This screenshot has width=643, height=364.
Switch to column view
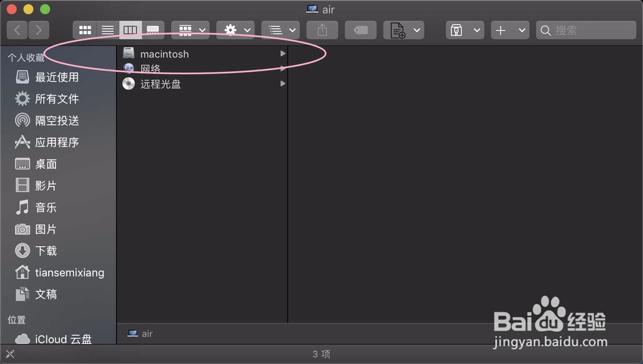coord(131,30)
